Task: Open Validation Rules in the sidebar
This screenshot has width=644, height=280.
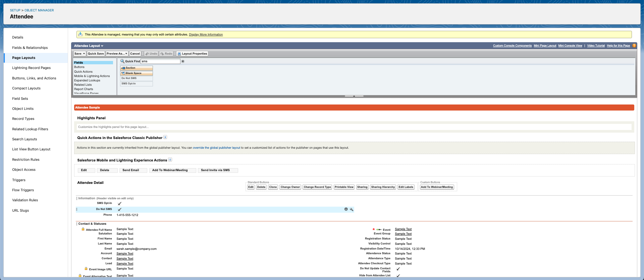Action: (25, 200)
